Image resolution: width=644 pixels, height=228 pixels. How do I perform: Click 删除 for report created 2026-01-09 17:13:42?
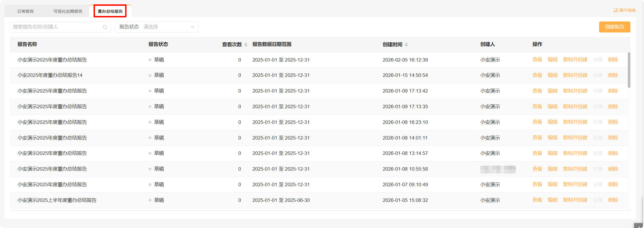613,91
